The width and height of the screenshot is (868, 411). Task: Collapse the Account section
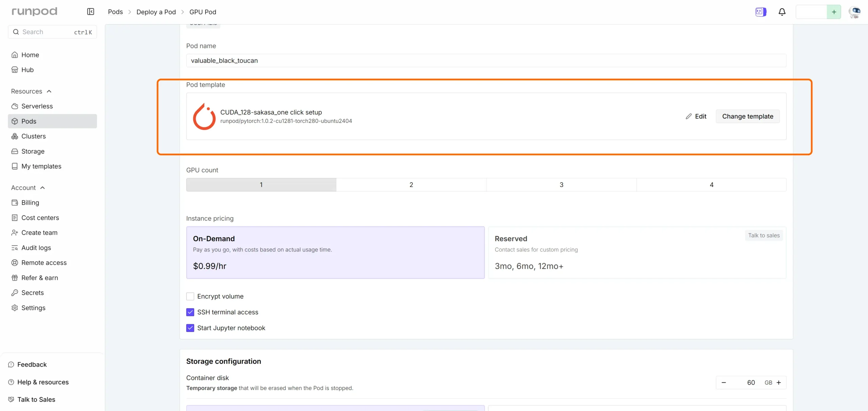42,188
